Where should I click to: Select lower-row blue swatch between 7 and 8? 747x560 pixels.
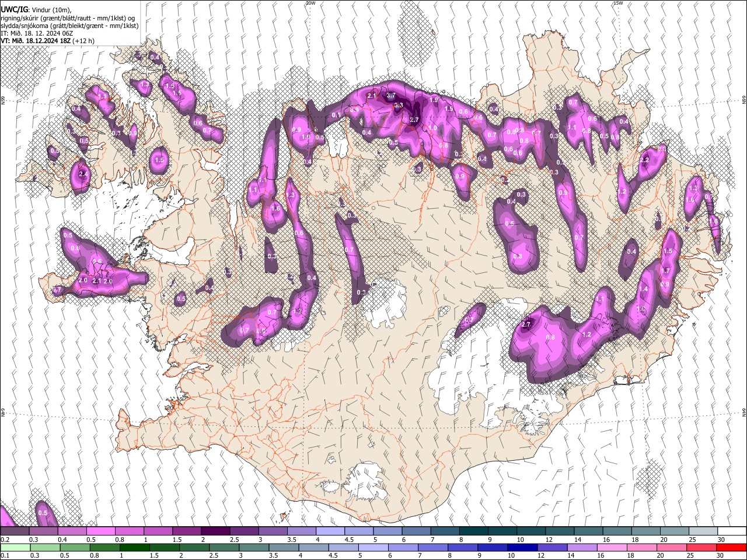click(x=433, y=547)
